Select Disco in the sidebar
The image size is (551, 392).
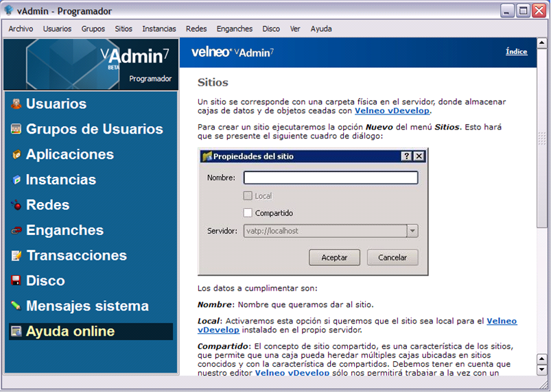91,281
